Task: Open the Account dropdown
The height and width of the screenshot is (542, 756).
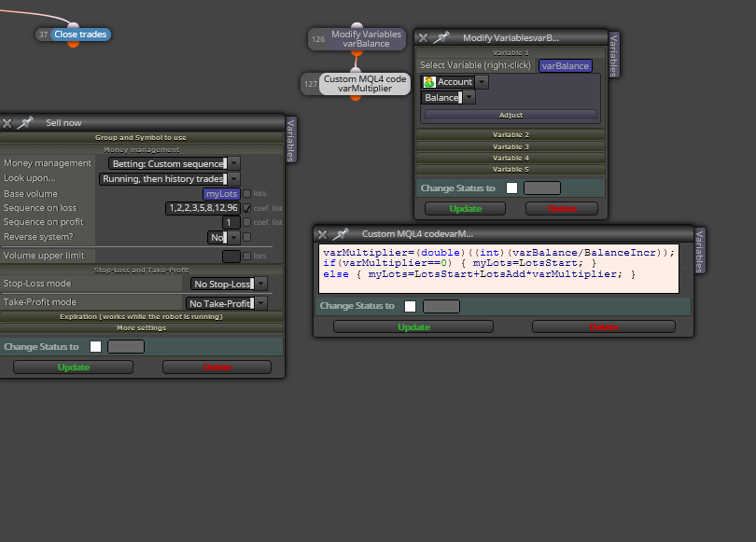Action: (482, 82)
